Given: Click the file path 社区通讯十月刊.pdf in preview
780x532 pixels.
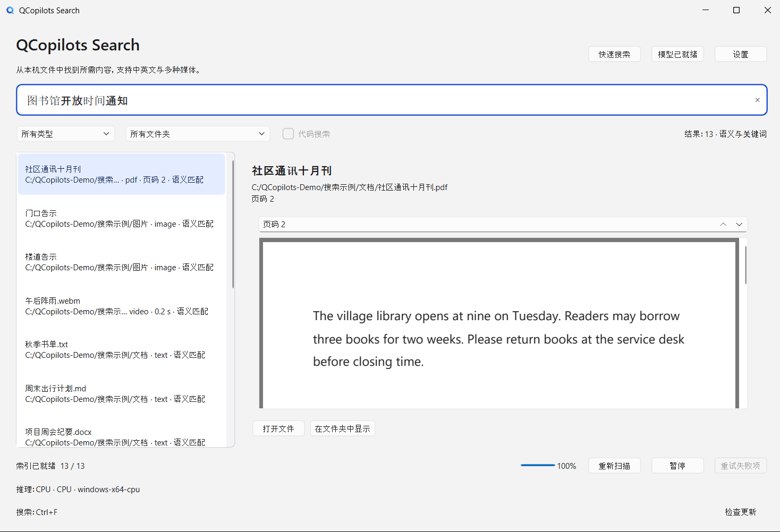Looking at the screenshot, I should [350, 187].
